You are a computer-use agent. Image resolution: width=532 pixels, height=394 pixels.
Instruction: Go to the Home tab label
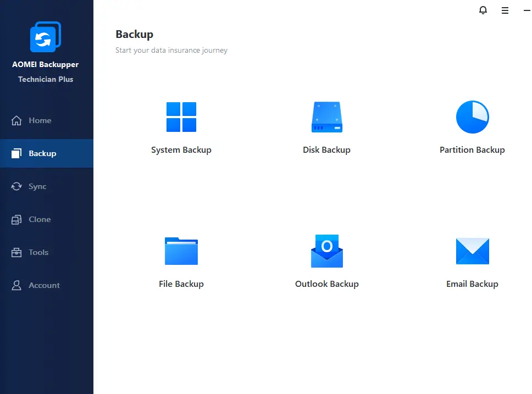click(x=40, y=120)
